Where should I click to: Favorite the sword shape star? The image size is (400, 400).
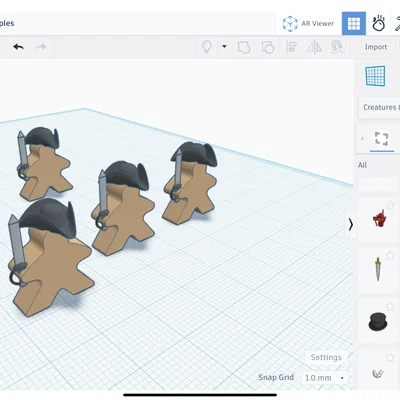point(390,256)
